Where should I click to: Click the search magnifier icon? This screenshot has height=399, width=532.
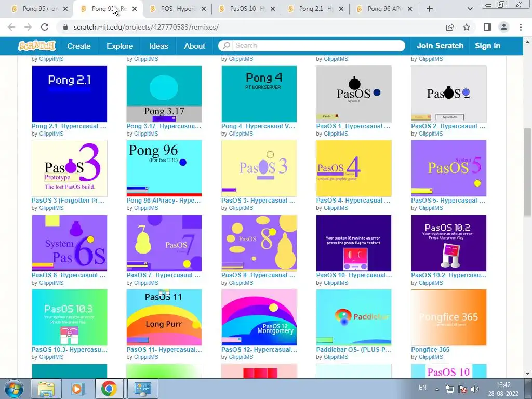[227, 46]
